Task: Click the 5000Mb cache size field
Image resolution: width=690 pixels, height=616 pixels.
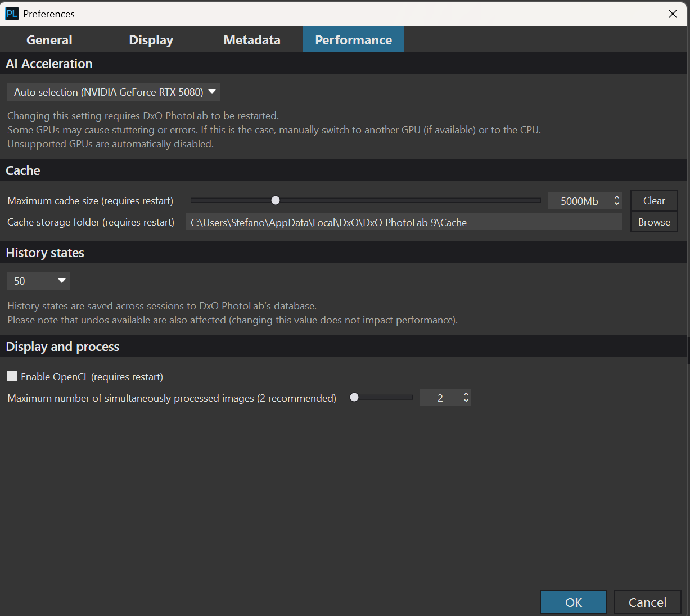Action: pos(579,201)
